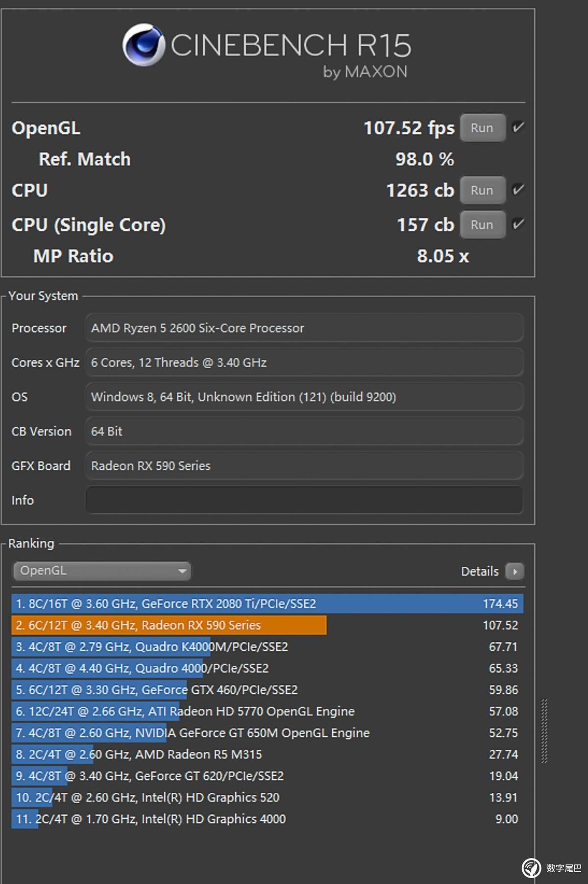Grab the panel resize grip handle
Viewport: 588px width, 884px height.
coord(544,731)
